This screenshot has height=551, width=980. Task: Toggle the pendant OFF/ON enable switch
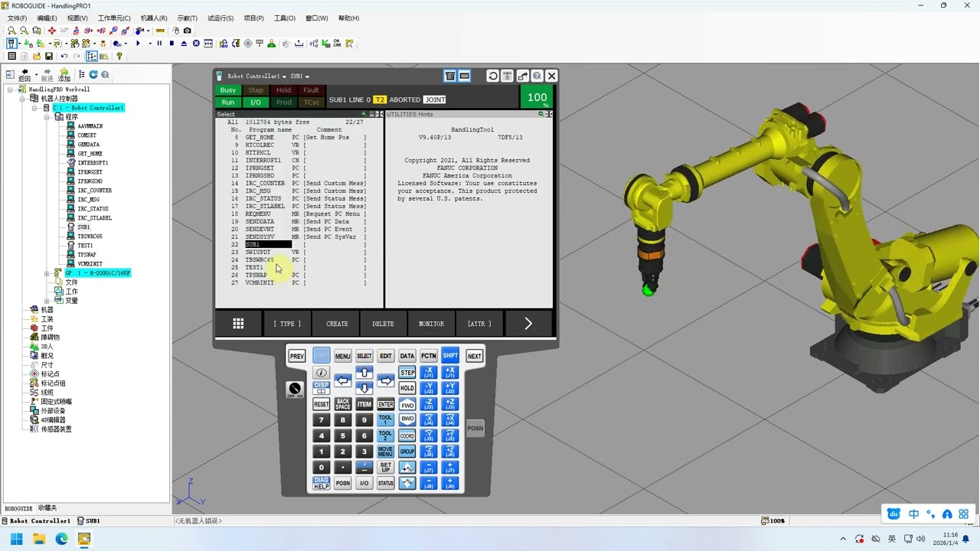tap(295, 390)
